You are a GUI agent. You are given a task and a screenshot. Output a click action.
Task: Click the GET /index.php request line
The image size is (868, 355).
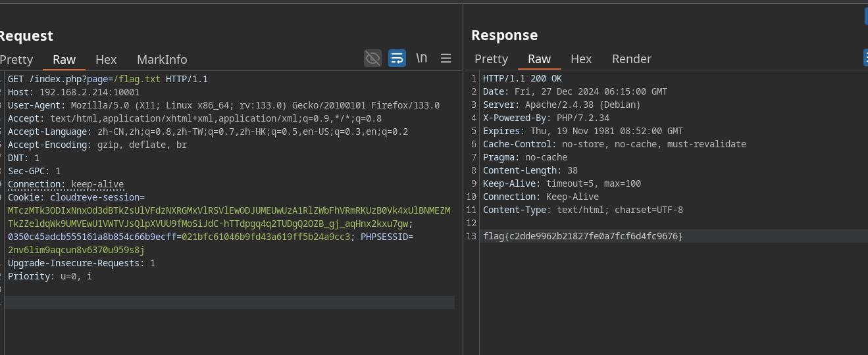click(x=107, y=79)
